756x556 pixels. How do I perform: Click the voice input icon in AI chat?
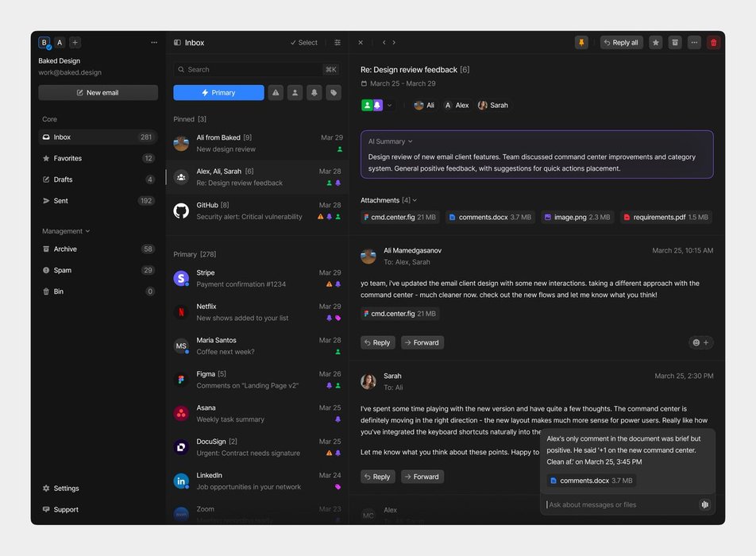(x=704, y=504)
